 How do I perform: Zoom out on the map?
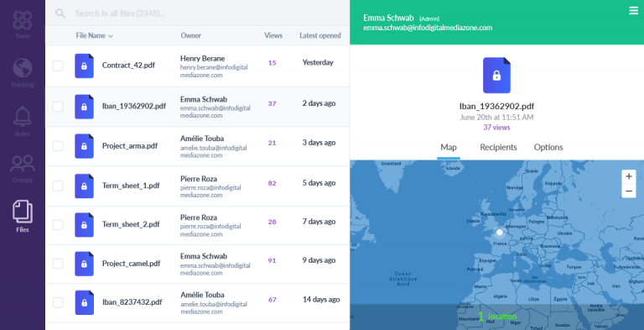coord(628,191)
